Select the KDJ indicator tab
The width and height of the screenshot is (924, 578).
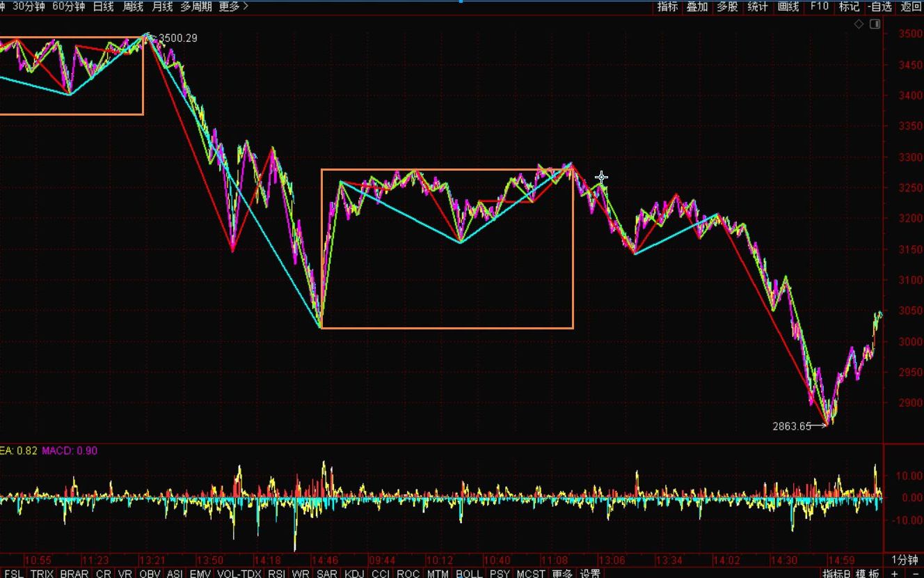[x=354, y=573]
